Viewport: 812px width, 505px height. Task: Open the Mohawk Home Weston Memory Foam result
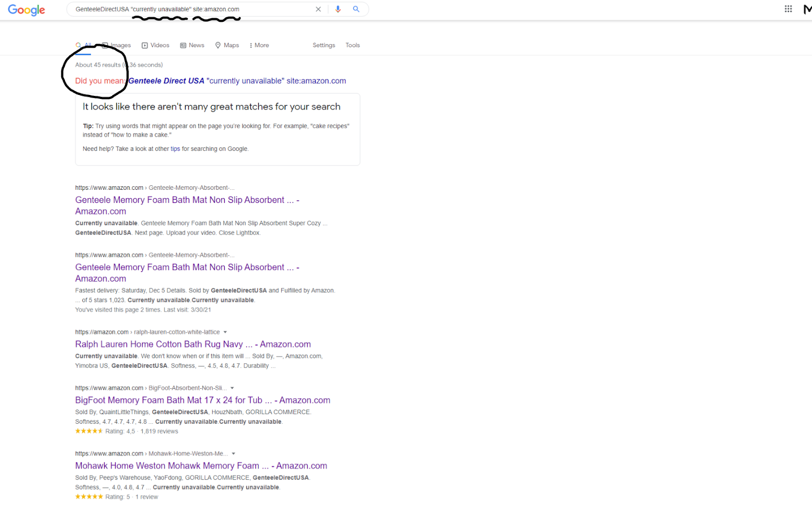pyautogui.click(x=201, y=465)
